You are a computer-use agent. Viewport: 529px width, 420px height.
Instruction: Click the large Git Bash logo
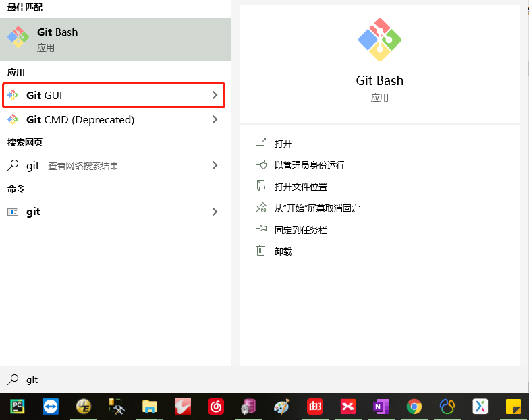(379, 40)
